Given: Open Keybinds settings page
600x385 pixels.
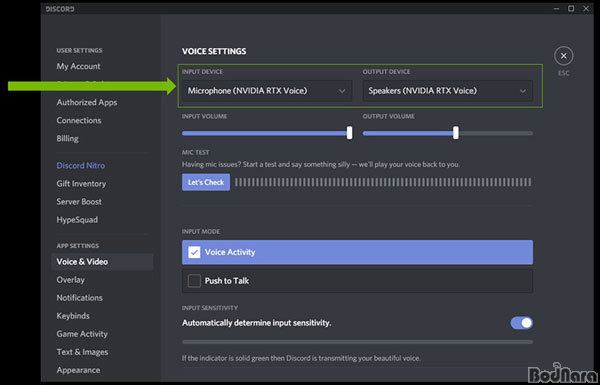Looking at the screenshot, I should tap(73, 316).
